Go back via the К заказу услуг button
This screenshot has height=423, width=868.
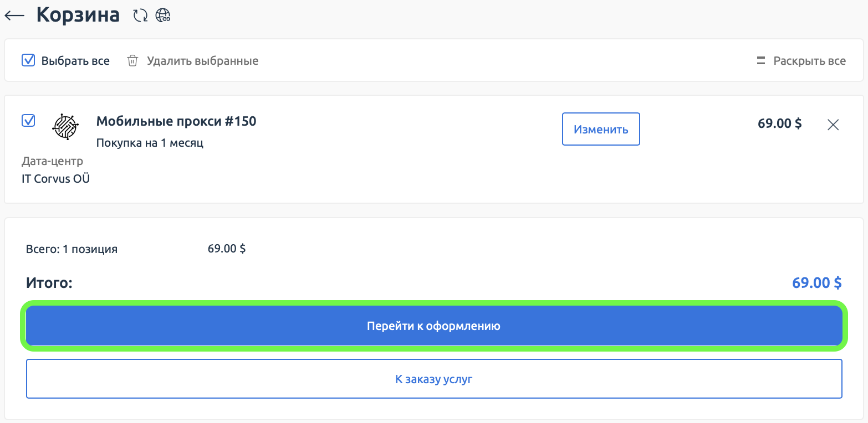tap(434, 379)
